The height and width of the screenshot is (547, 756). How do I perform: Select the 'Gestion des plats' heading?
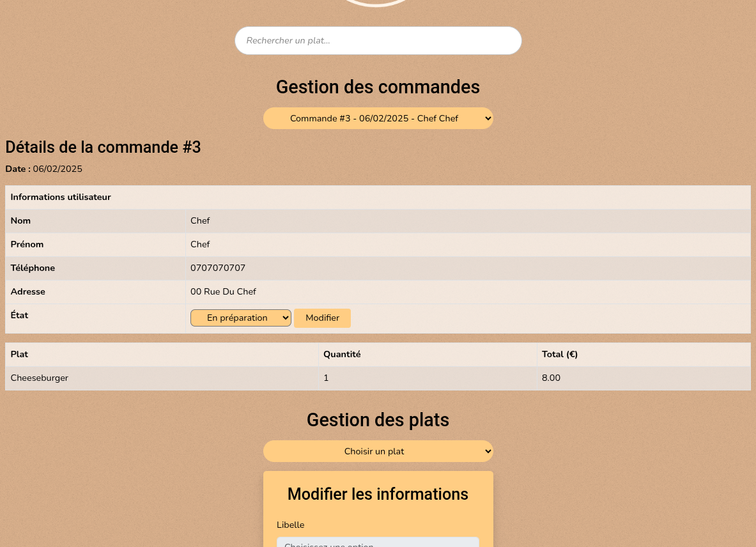point(378,420)
